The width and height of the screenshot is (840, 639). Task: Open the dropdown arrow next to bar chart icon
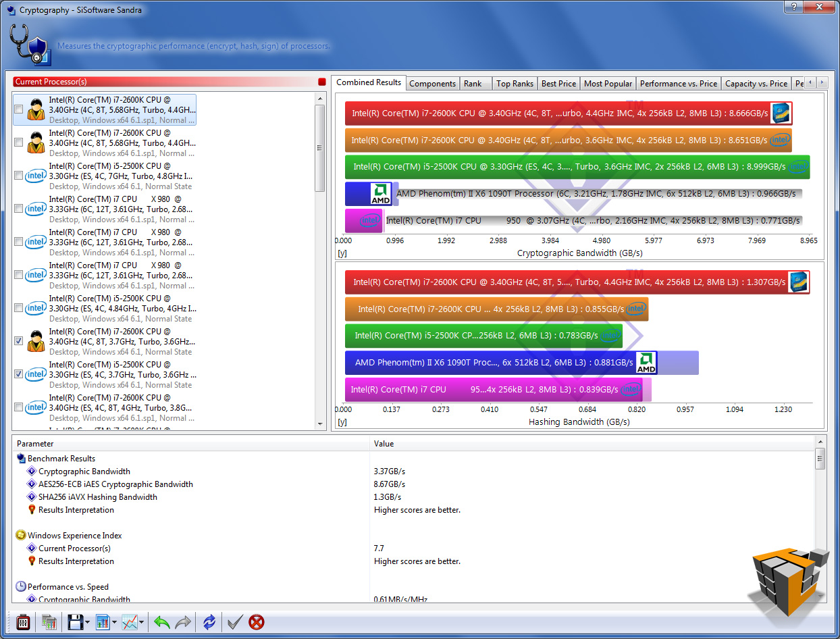(x=115, y=622)
